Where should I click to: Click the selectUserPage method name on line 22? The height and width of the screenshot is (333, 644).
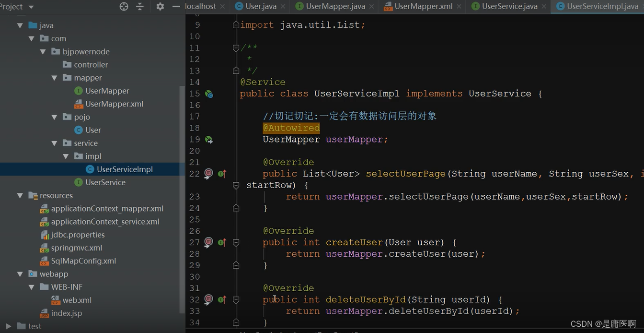pos(406,174)
